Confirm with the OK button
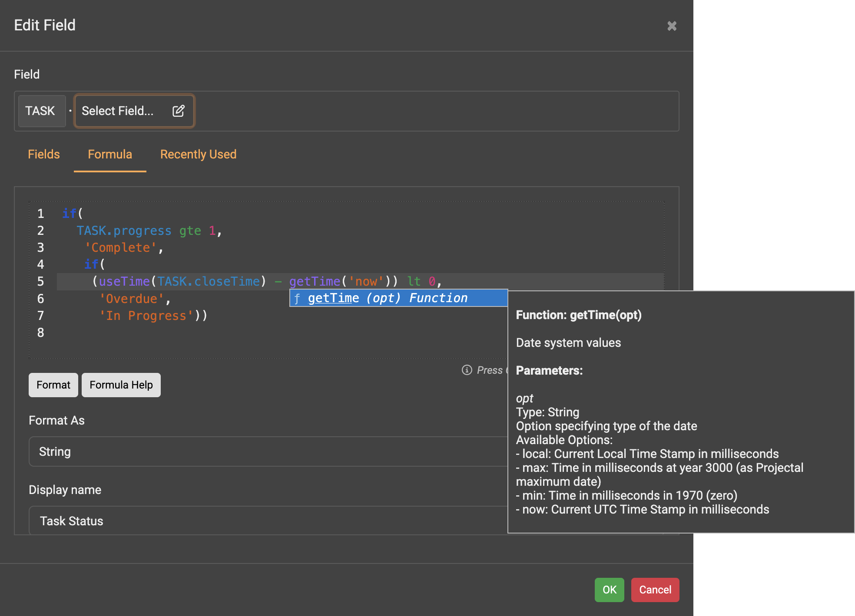 609,590
